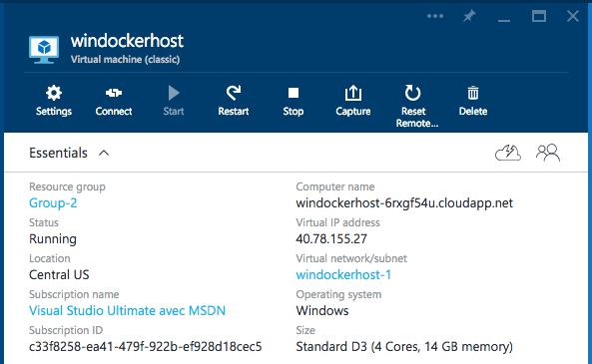Click size Standard D3 (4 Cores, 14 GB memory)
Screen dimensions: 592x364
tap(404, 346)
